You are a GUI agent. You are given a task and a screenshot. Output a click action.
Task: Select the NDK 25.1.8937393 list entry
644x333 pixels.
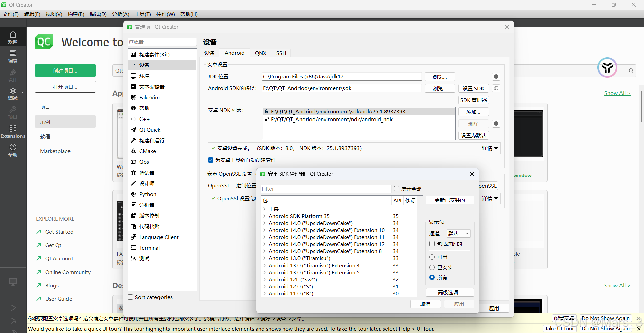(359, 111)
